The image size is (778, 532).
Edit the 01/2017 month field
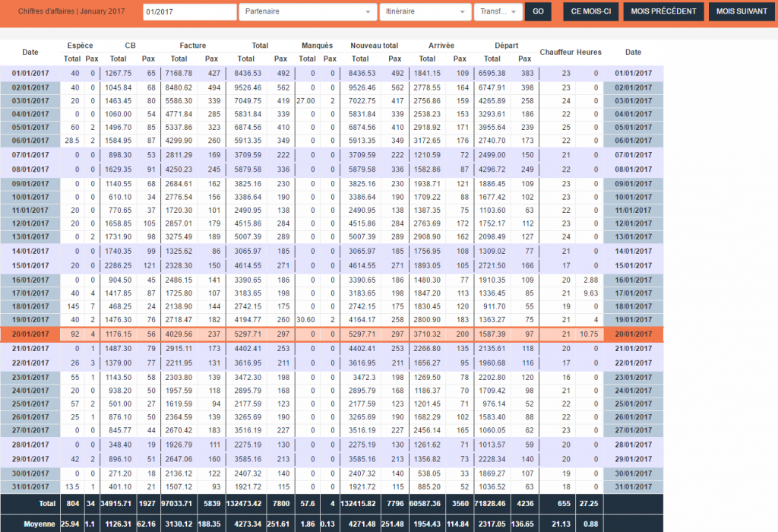(x=189, y=12)
